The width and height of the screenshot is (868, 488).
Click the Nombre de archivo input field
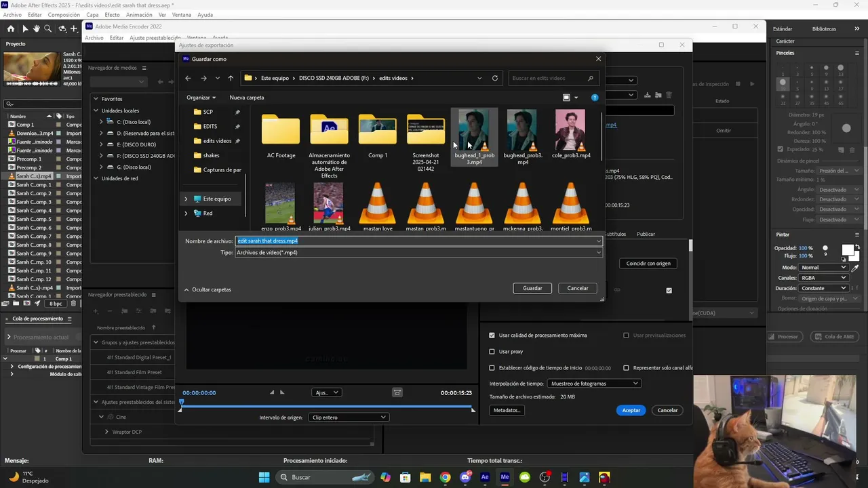click(418, 241)
